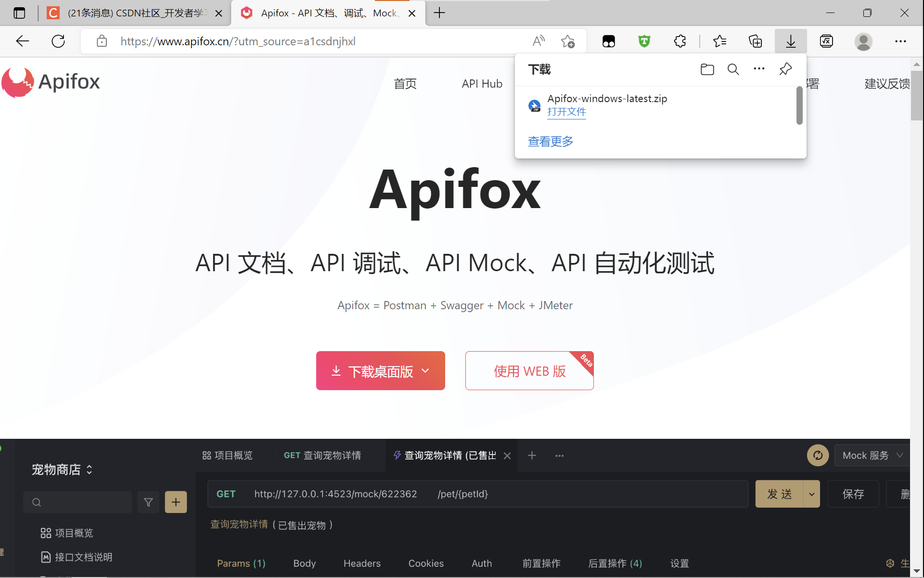Open downloads folder icon in panel
Viewport: 924px width, 578px height.
pyautogui.click(x=707, y=69)
